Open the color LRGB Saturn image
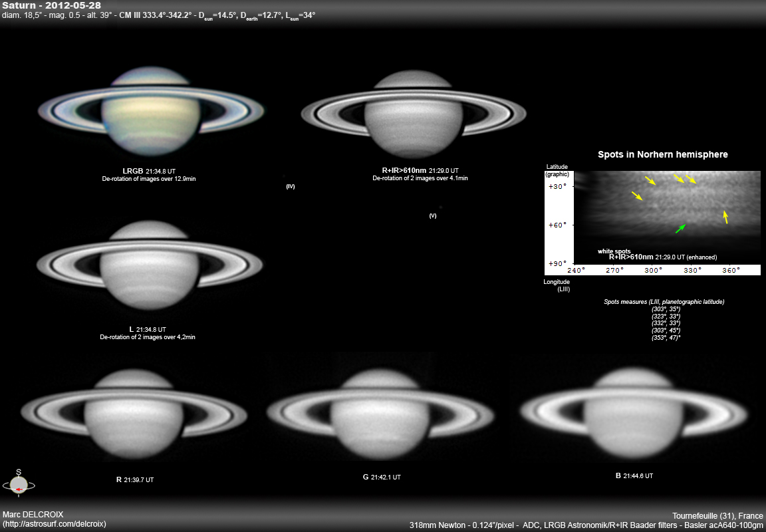 coord(151,111)
